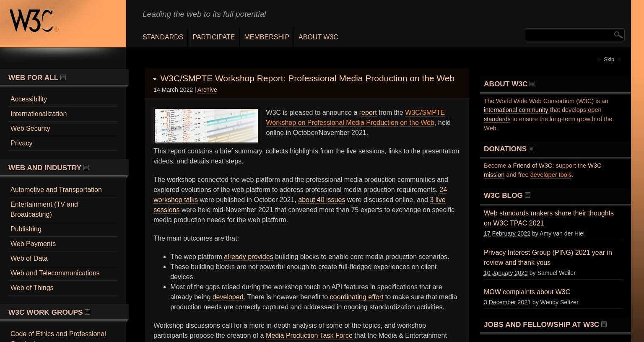This screenshot has width=644, height=342.
Task: Click the search magnifier icon
Action: point(618,35)
